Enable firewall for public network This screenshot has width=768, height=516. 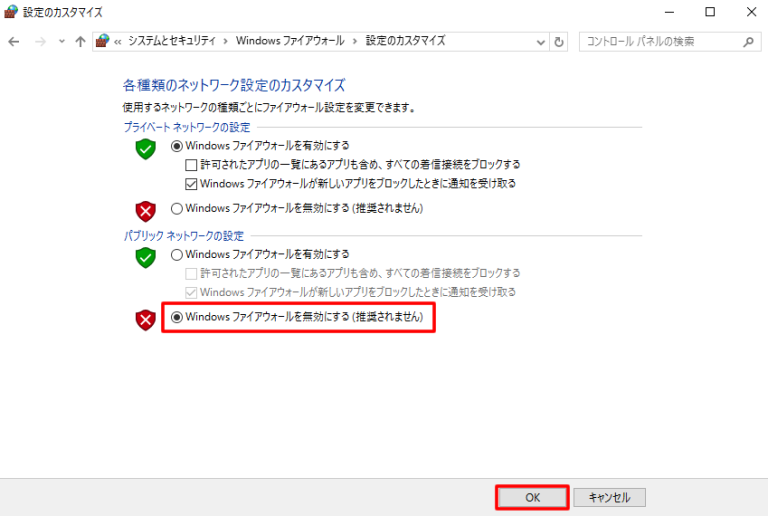tap(176, 255)
